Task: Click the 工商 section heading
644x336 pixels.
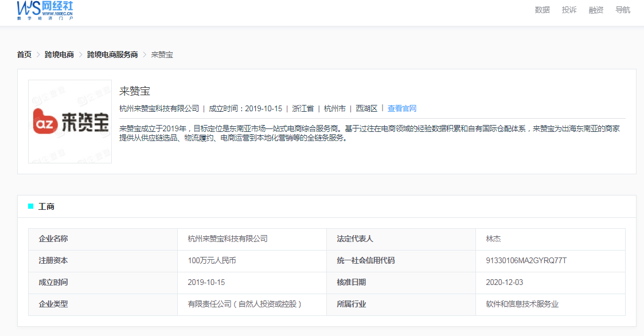Action: [46, 206]
